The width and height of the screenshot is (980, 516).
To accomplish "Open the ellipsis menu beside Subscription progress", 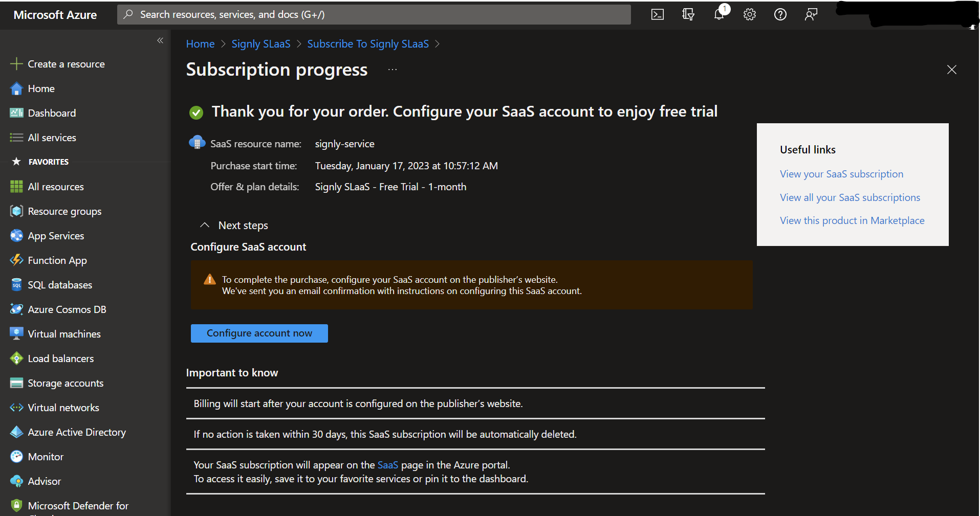I will pyautogui.click(x=393, y=70).
